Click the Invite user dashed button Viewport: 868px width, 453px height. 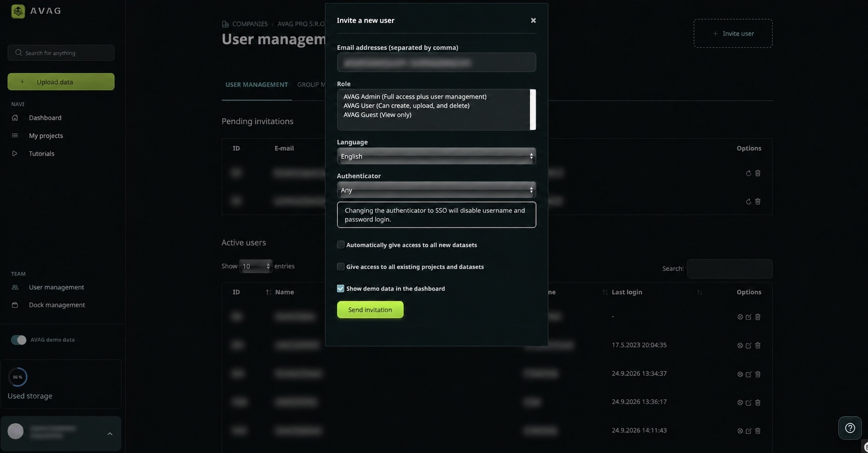point(733,34)
